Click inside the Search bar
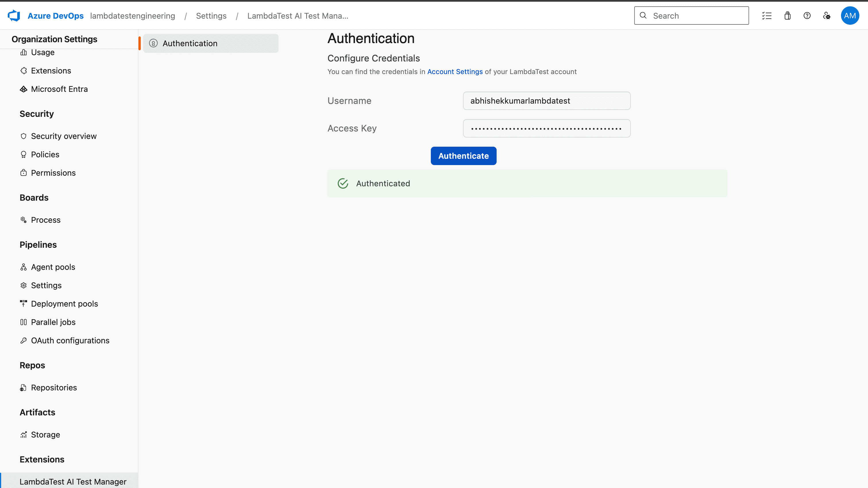The height and width of the screenshot is (488, 868). 691,16
